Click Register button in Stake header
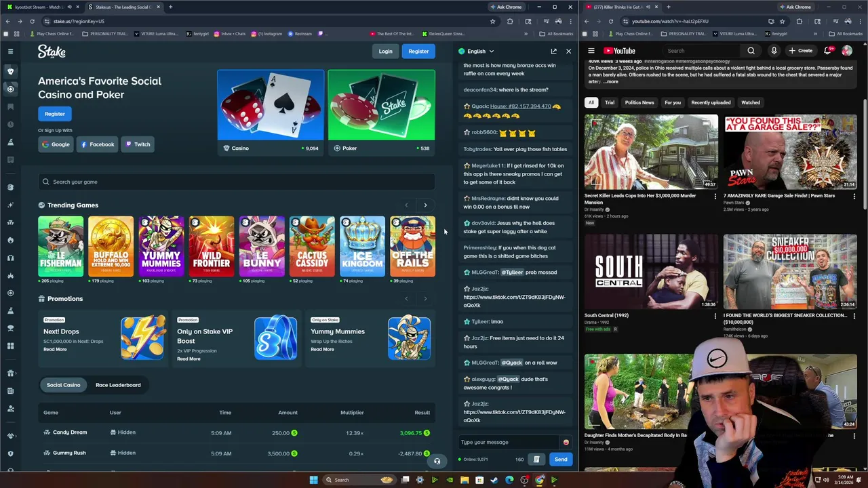This screenshot has height=488, width=868. click(x=418, y=52)
